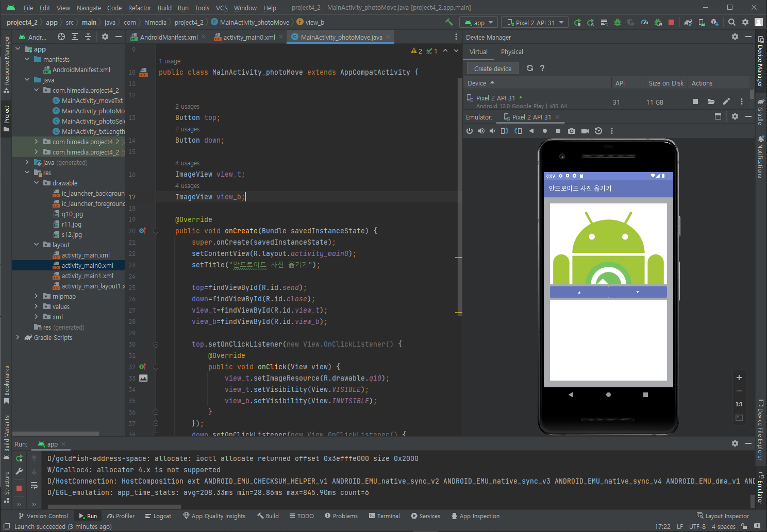
Task: Click the Project tree horizontal scrollbar
Action: [56, 434]
